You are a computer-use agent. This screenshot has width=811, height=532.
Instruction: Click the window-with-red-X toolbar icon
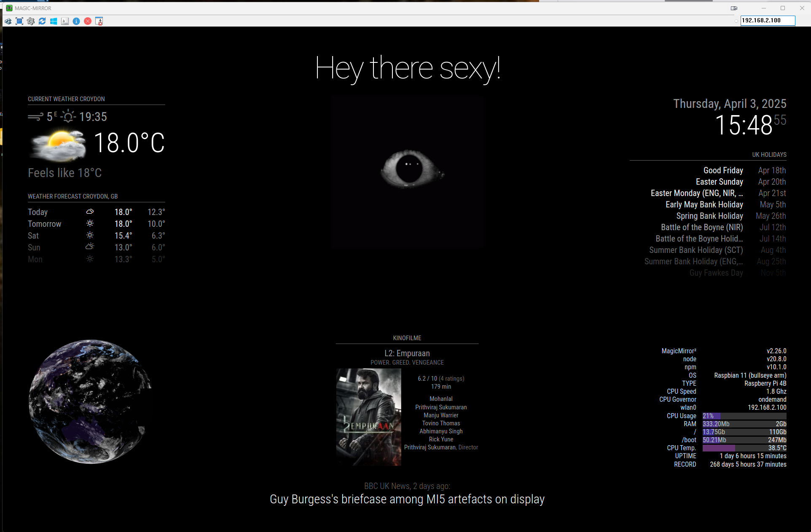point(99,21)
